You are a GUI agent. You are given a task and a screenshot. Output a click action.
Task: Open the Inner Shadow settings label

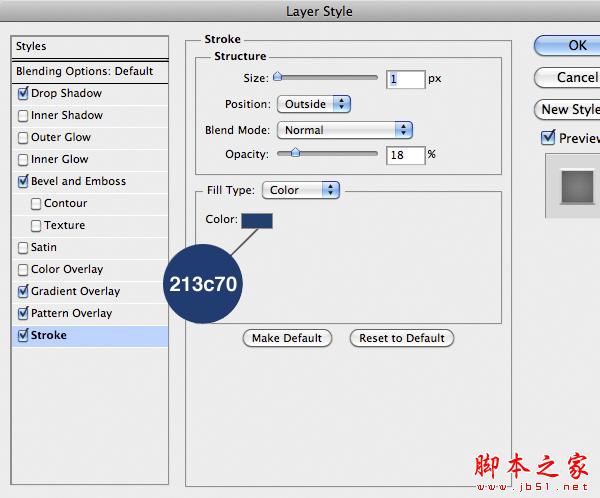67,115
